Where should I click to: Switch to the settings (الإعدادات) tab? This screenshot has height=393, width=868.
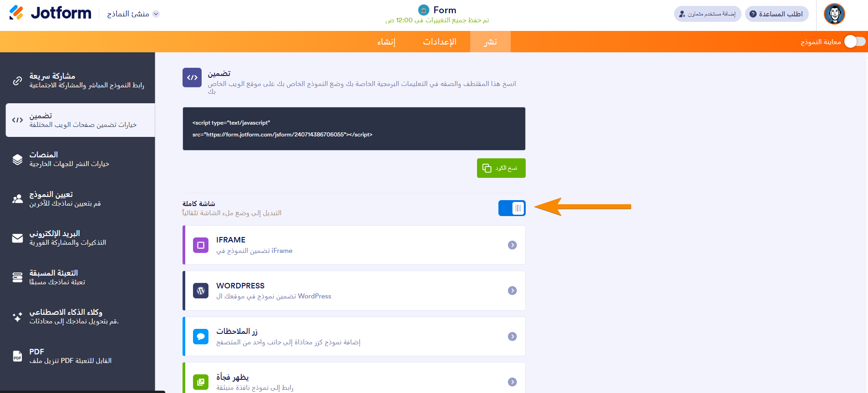coord(439,42)
